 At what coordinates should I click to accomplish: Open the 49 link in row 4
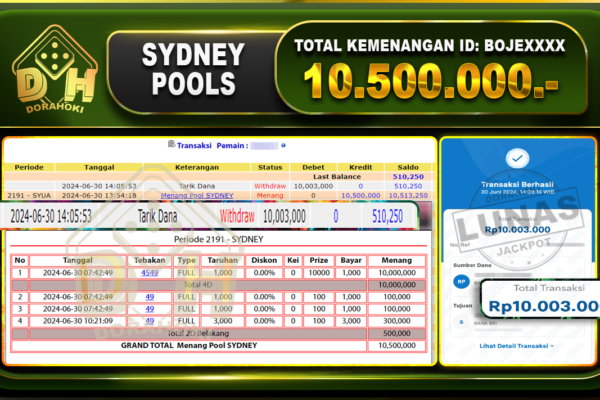click(x=150, y=321)
